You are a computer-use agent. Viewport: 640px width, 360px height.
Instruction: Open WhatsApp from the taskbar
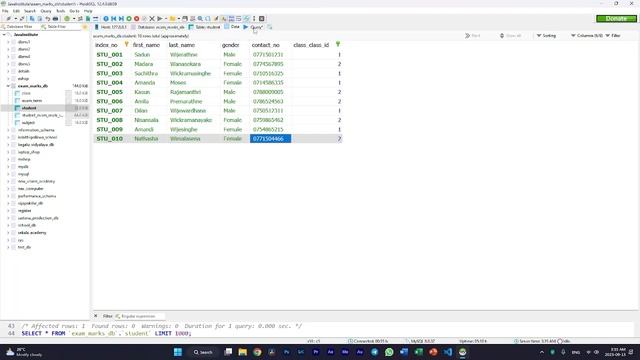[389, 352]
